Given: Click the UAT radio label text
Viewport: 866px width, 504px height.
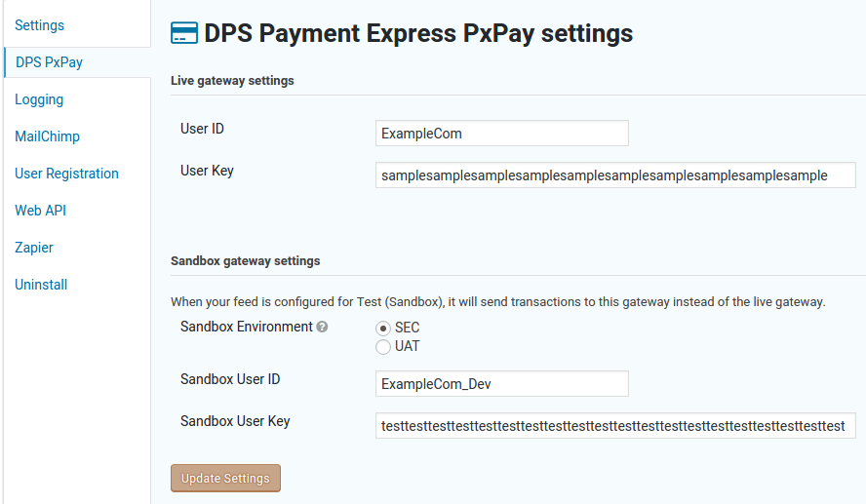Looking at the screenshot, I should pyautogui.click(x=407, y=346).
